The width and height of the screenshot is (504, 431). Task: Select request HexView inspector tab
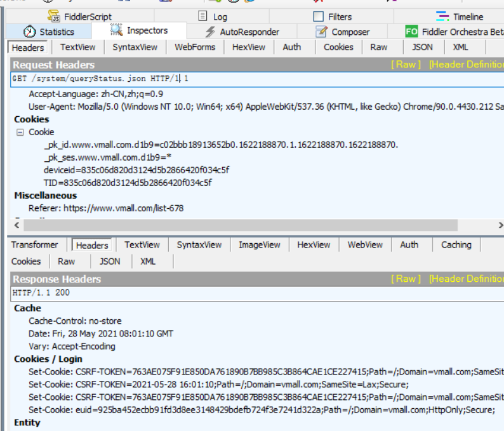[x=249, y=47]
